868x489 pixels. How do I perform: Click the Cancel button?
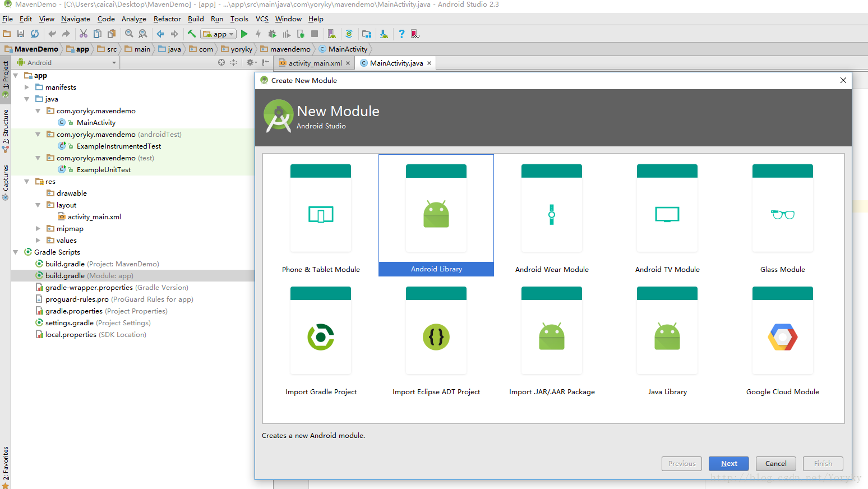coord(776,463)
